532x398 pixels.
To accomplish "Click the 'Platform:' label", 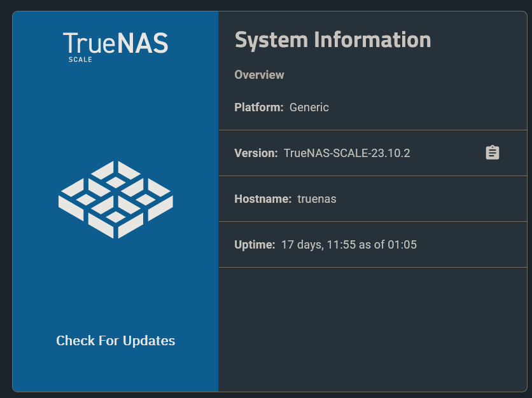I will pos(259,107).
